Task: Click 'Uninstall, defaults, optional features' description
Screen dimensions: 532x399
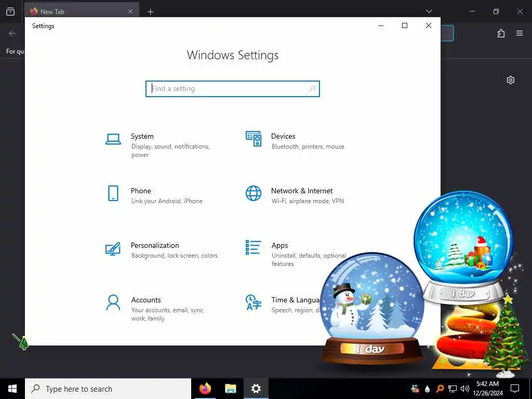Action: (x=309, y=260)
